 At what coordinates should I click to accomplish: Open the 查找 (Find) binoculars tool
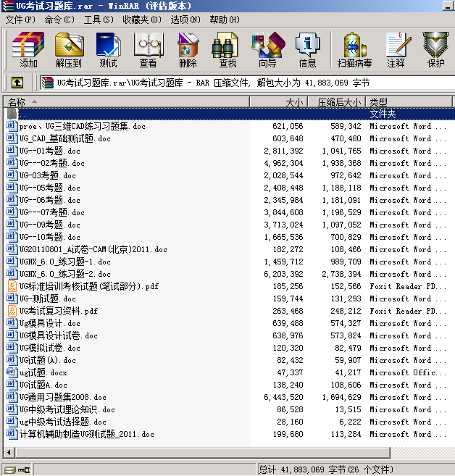click(x=227, y=50)
